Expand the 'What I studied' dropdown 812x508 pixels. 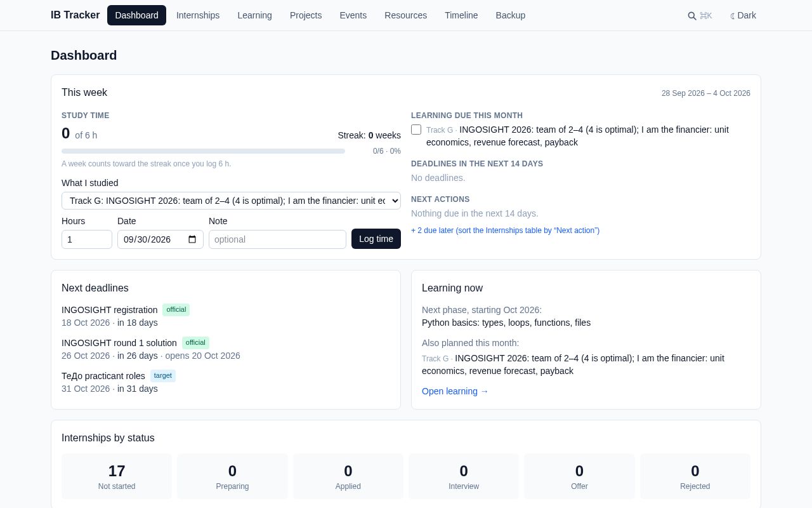[231, 201]
